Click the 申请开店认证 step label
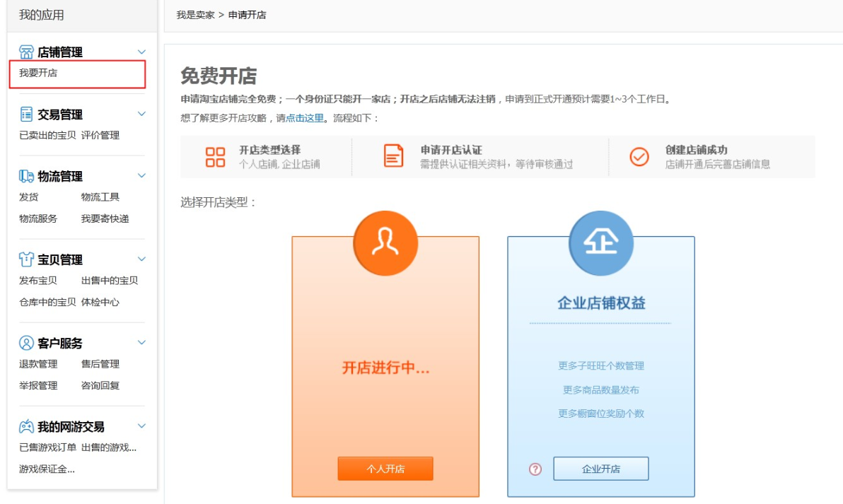843x504 pixels. pyautogui.click(x=451, y=150)
